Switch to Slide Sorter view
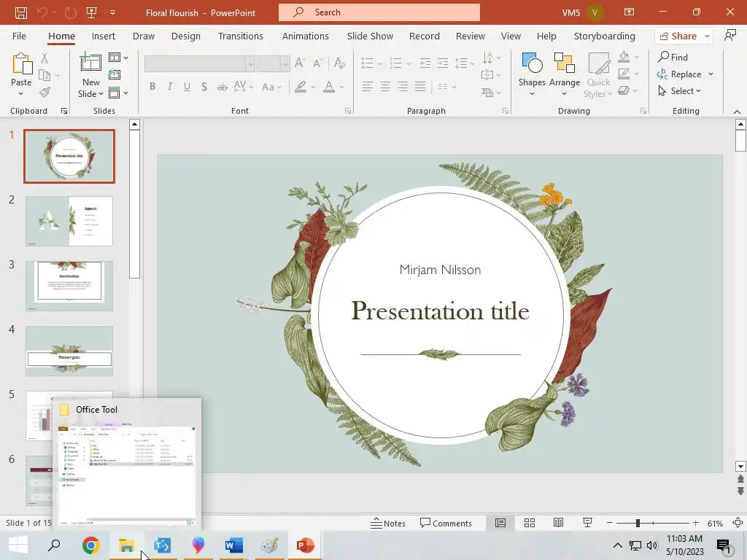Viewport: 747px width, 560px height. pos(530,523)
